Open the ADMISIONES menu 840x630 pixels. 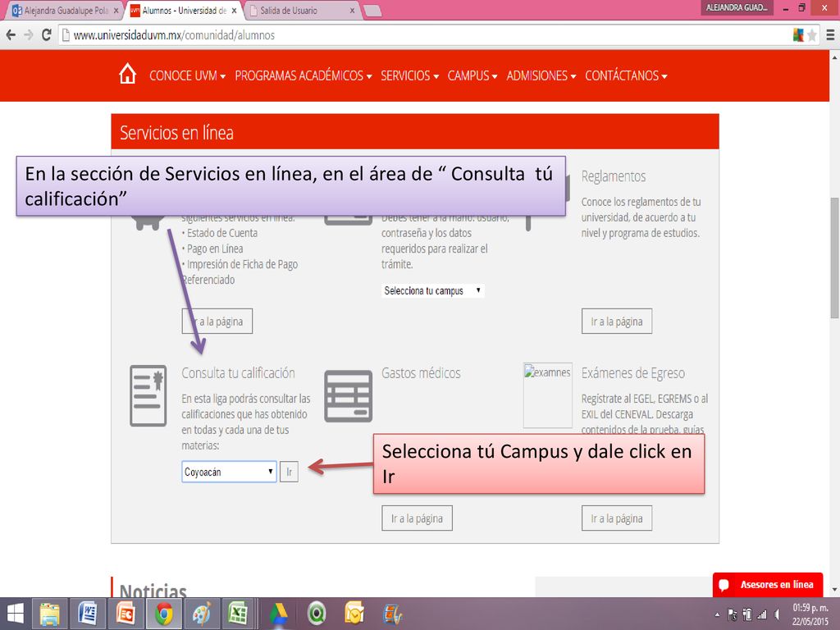click(x=541, y=75)
